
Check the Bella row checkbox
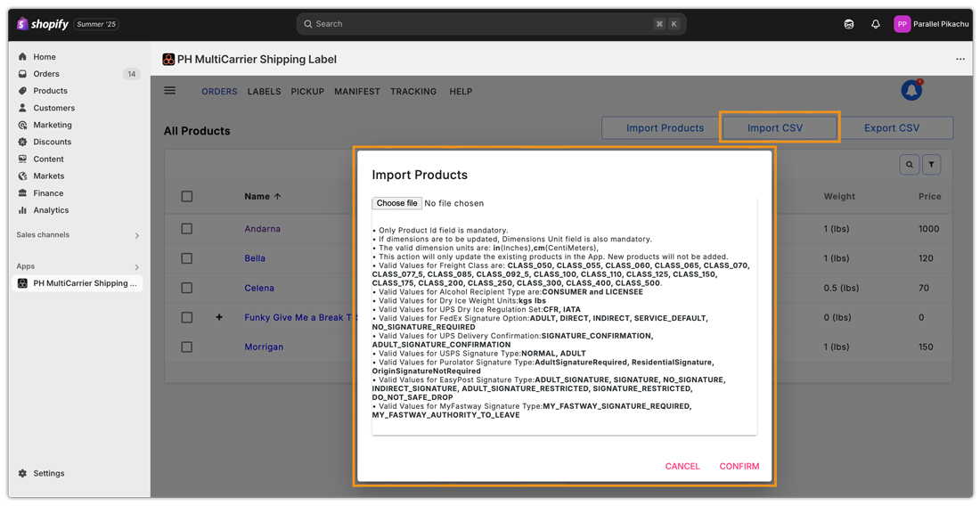(x=187, y=258)
